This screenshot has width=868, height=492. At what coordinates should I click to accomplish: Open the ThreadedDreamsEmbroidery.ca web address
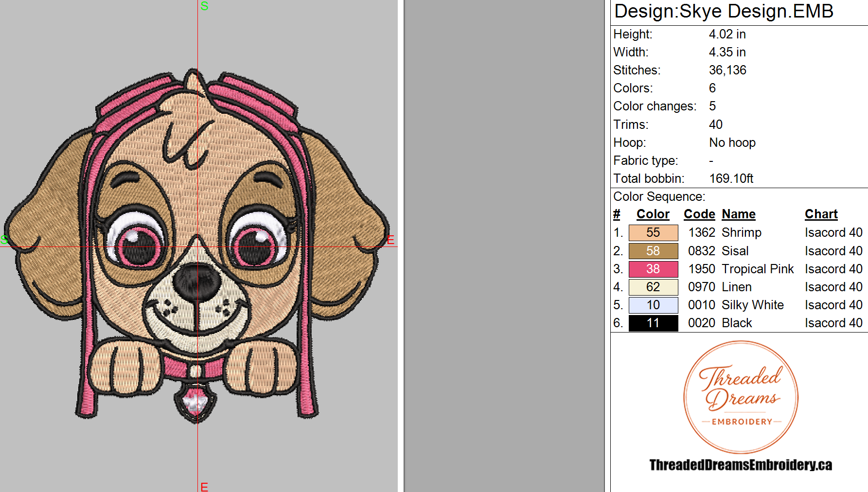pos(741,465)
